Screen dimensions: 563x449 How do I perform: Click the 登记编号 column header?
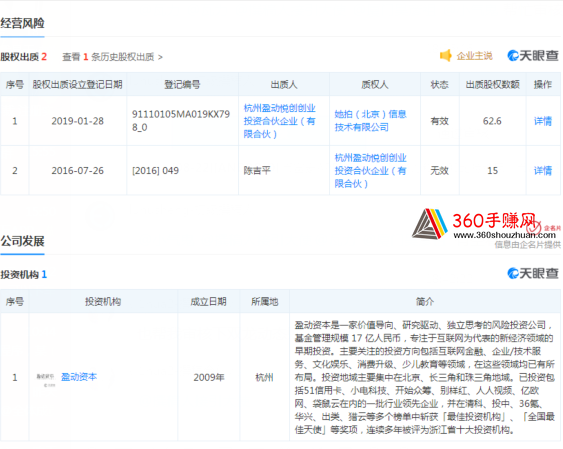(182, 84)
